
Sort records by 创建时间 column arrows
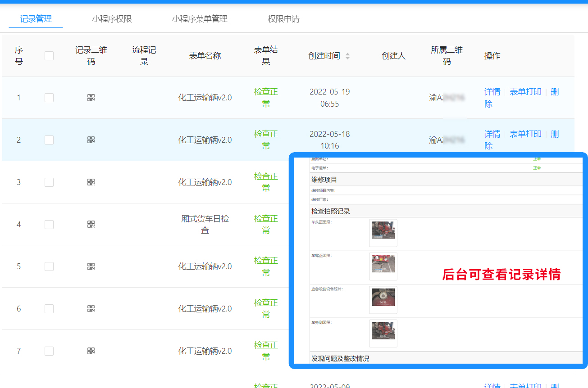point(347,56)
